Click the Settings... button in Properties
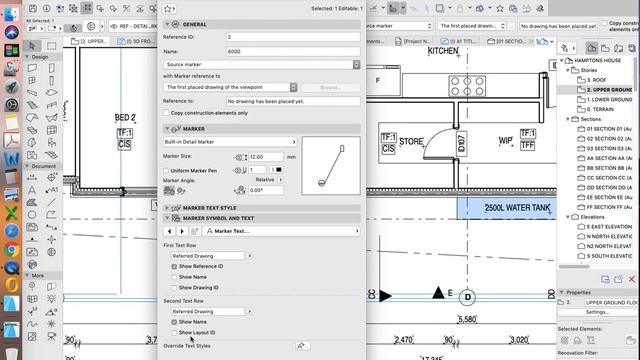The image size is (640, 360). click(597, 312)
